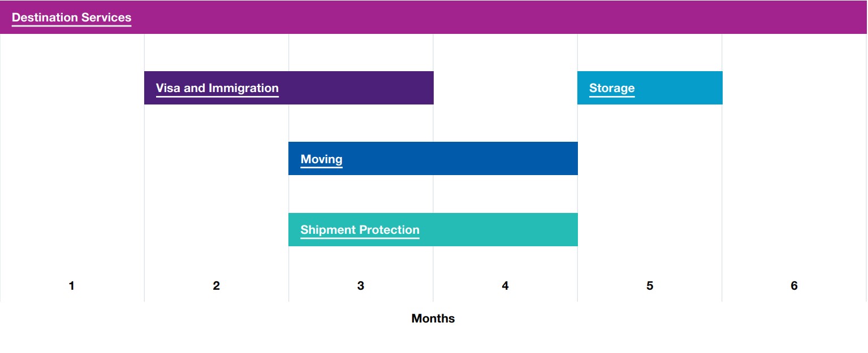Click the Months axis title
Screen dimensions: 868x353
click(x=433, y=319)
